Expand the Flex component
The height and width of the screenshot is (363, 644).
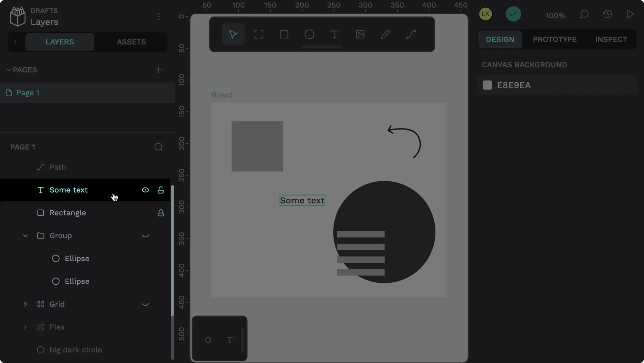[x=25, y=327]
